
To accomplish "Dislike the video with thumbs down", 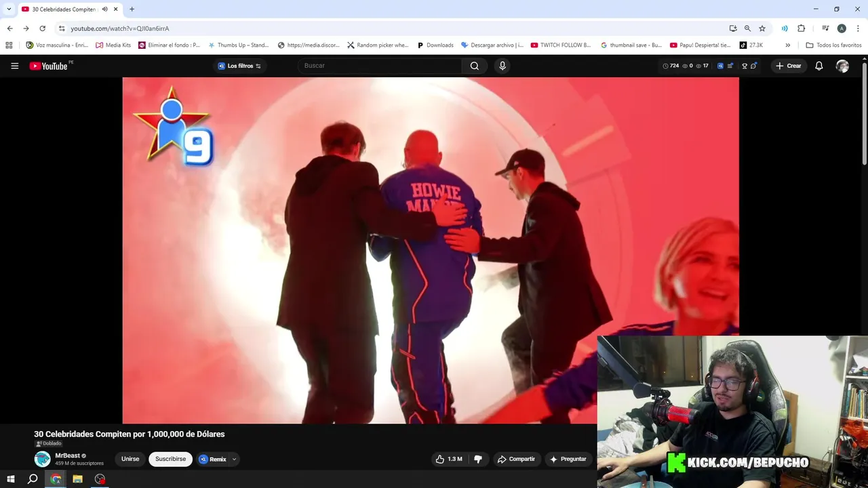I will click(x=478, y=459).
